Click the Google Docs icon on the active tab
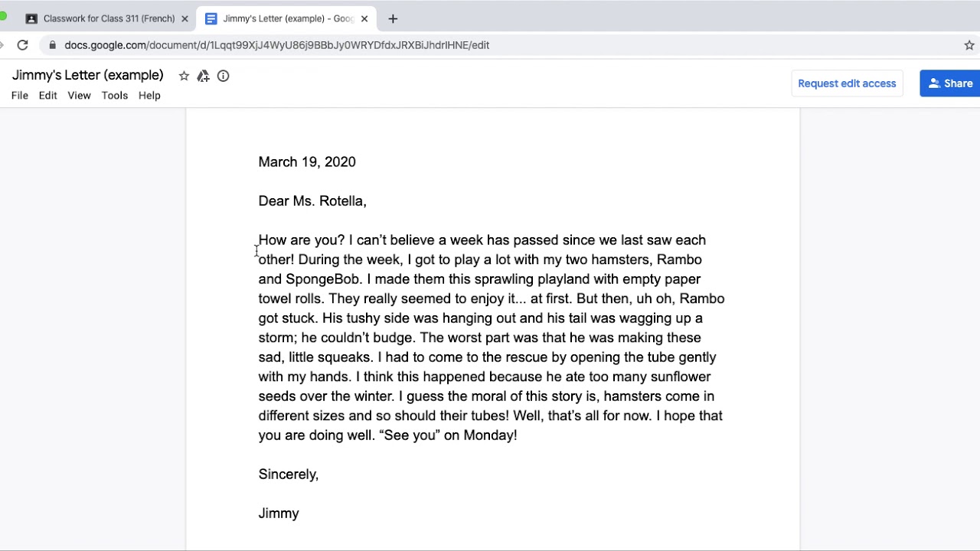This screenshot has width=980, height=551. [211, 18]
